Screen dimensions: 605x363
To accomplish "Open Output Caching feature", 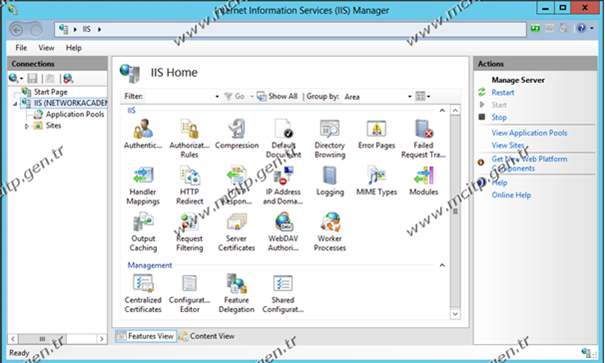I will pyautogui.click(x=143, y=231).
